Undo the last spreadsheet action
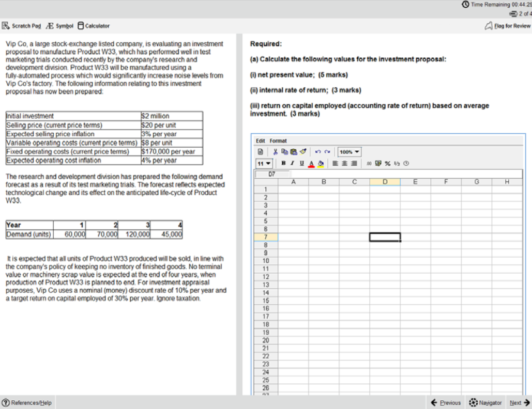The width and height of the screenshot is (532, 409). (318, 152)
